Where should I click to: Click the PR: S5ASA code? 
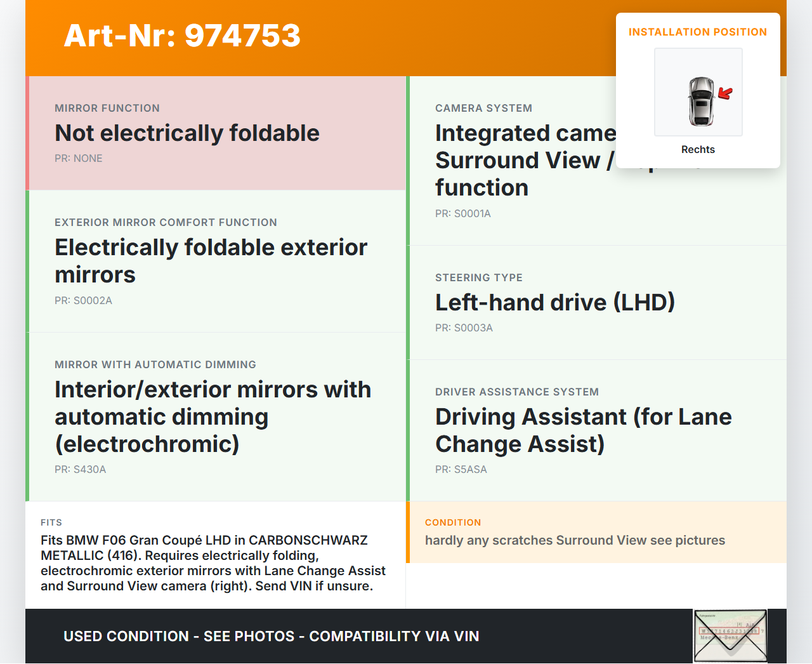tap(461, 470)
